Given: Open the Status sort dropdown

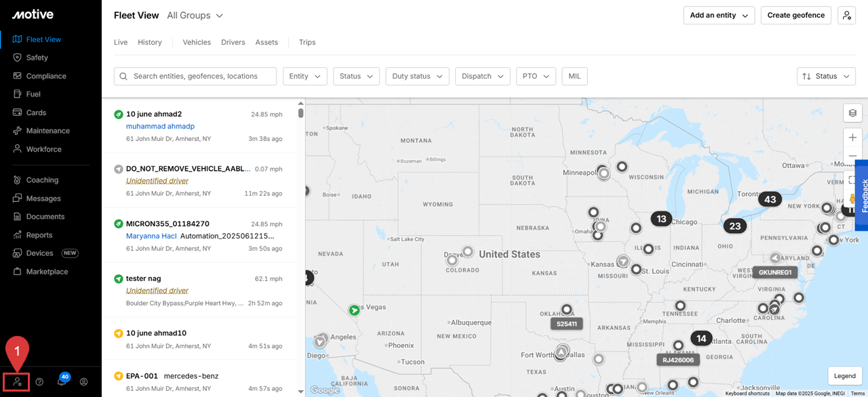Looking at the screenshot, I should point(825,77).
